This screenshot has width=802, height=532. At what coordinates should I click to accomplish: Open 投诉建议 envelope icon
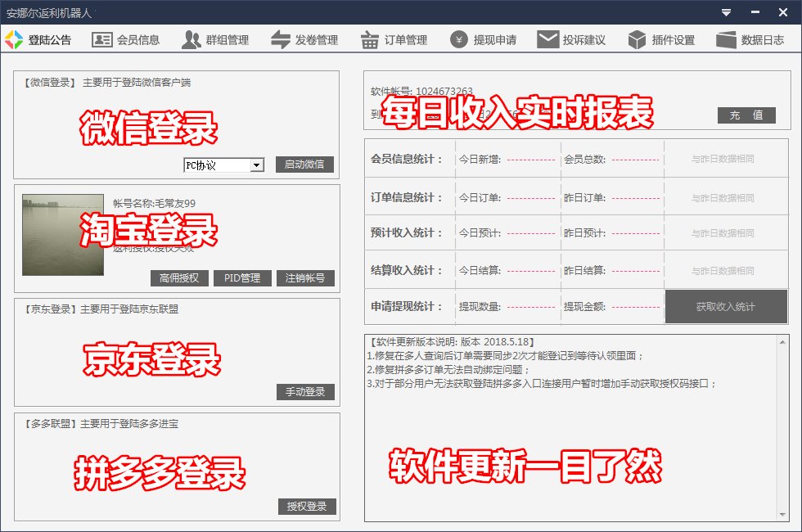pyautogui.click(x=547, y=39)
